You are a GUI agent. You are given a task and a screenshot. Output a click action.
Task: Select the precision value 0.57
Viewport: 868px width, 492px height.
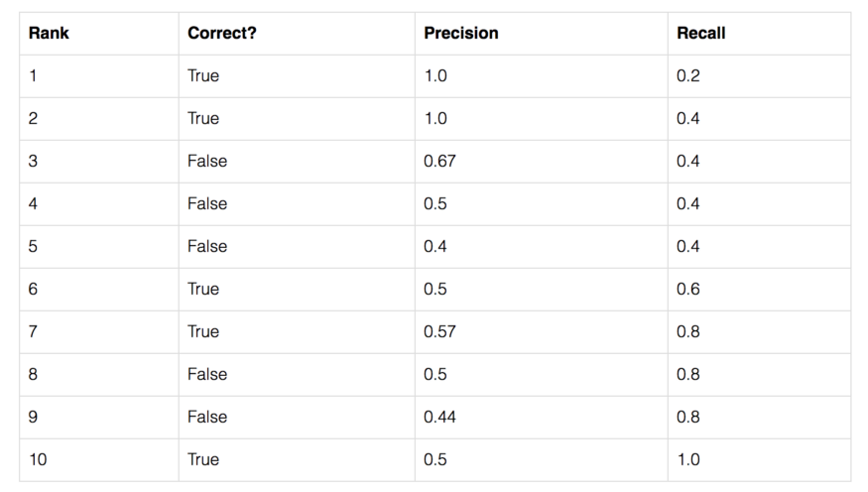click(x=439, y=331)
